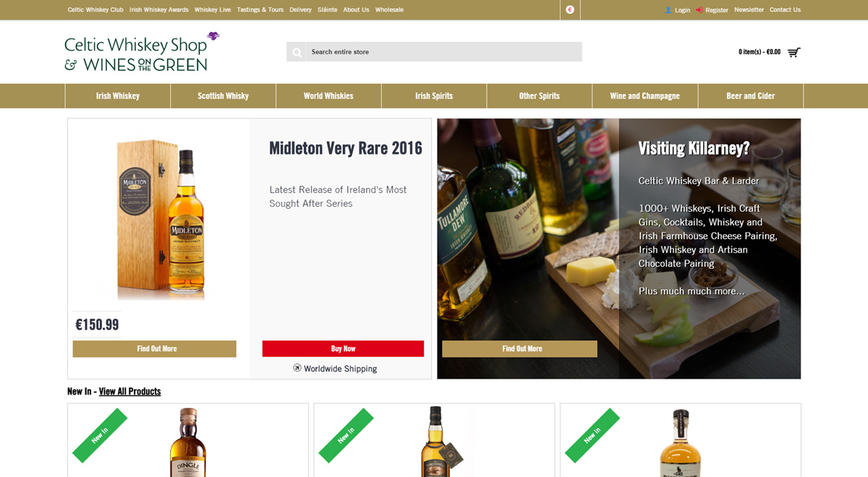
Task: Open the Irish Whiskey menu
Action: (x=118, y=96)
